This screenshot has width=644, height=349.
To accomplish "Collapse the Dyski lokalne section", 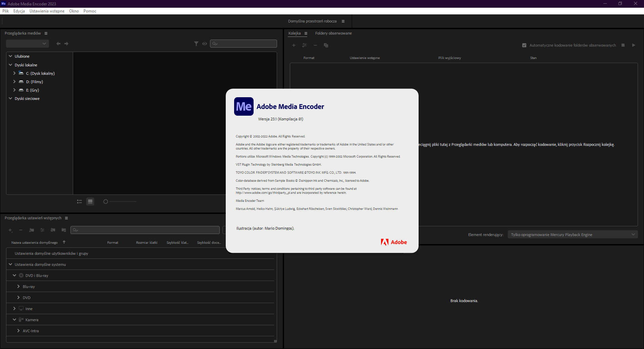I will pos(10,65).
